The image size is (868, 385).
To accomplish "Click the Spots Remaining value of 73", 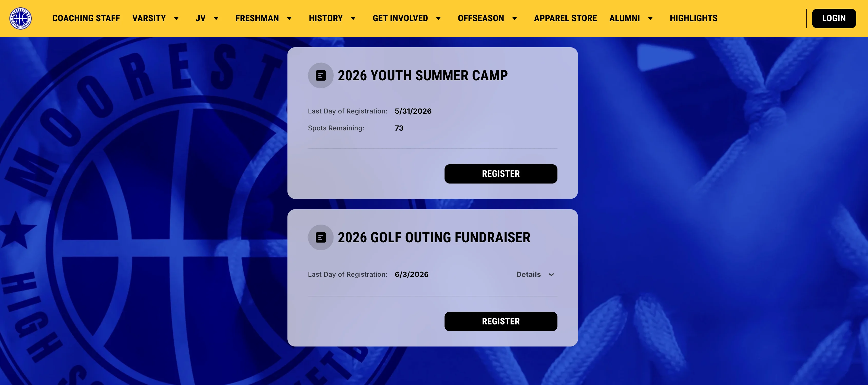I will click(x=399, y=128).
